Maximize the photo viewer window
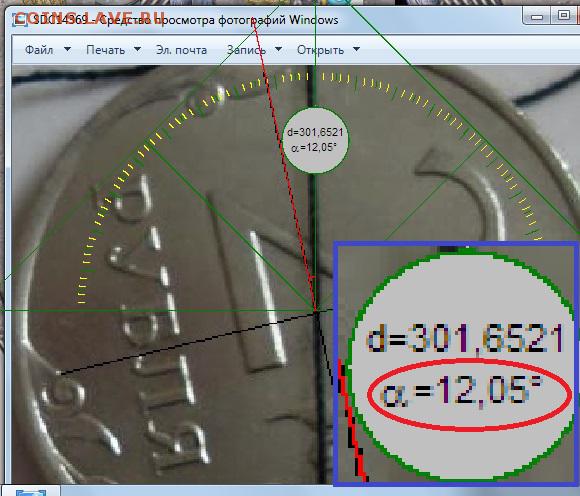 (x=564, y=16)
